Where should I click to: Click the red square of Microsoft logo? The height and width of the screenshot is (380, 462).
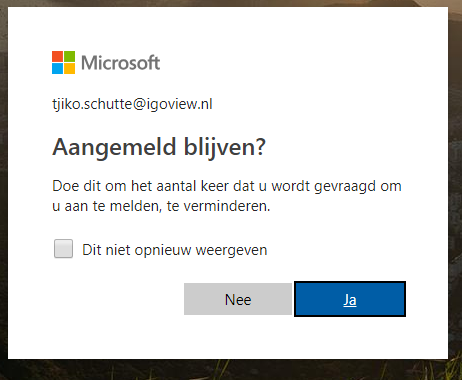point(57,56)
